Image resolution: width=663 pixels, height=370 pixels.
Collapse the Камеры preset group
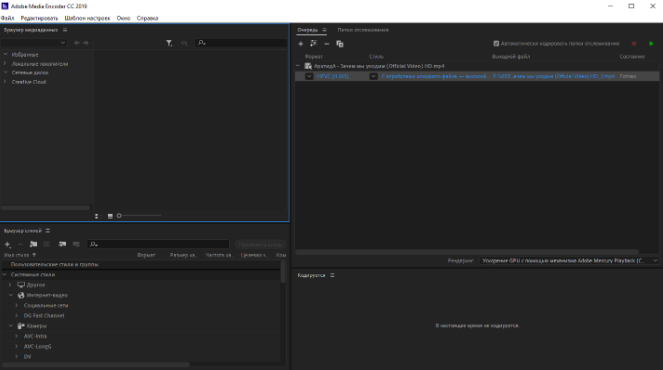tap(11, 326)
